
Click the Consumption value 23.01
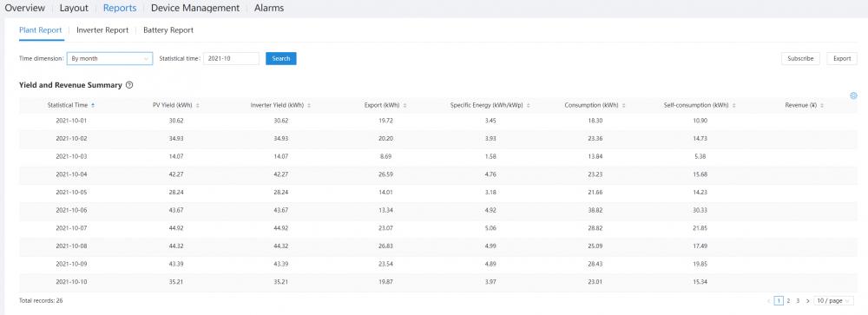point(595,282)
